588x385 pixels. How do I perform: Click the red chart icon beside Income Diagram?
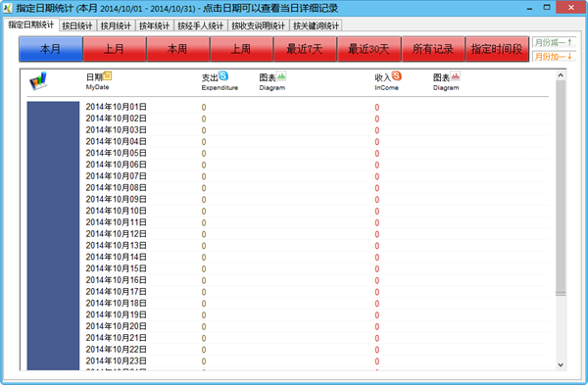pyautogui.click(x=456, y=76)
